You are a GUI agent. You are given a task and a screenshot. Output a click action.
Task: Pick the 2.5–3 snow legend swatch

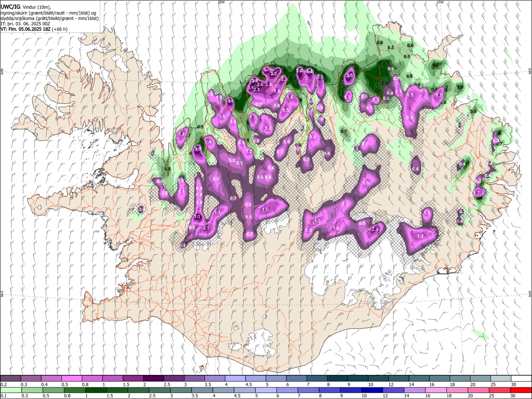pyautogui.click(x=174, y=378)
